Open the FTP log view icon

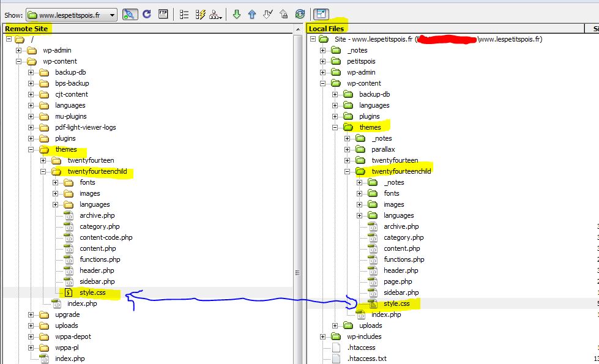pos(163,14)
